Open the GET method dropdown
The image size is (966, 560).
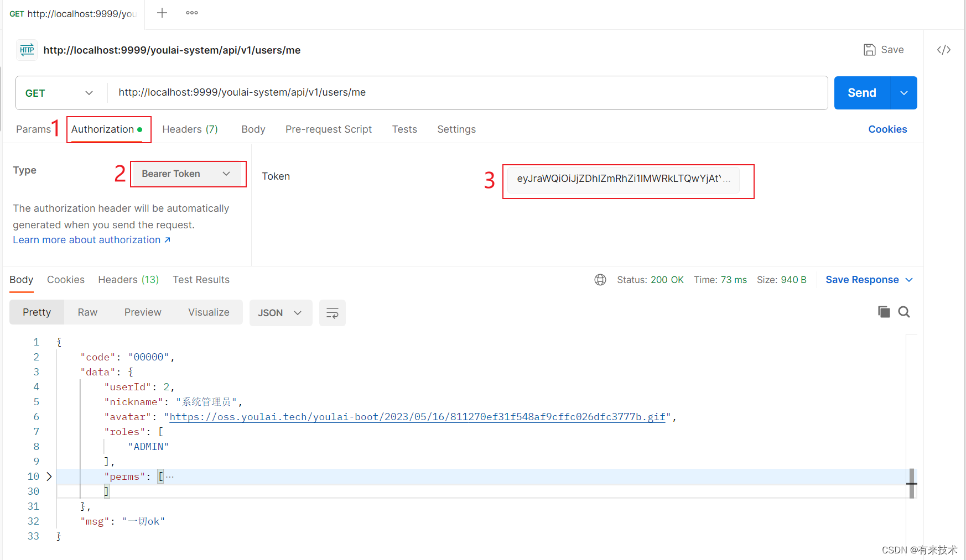click(61, 93)
